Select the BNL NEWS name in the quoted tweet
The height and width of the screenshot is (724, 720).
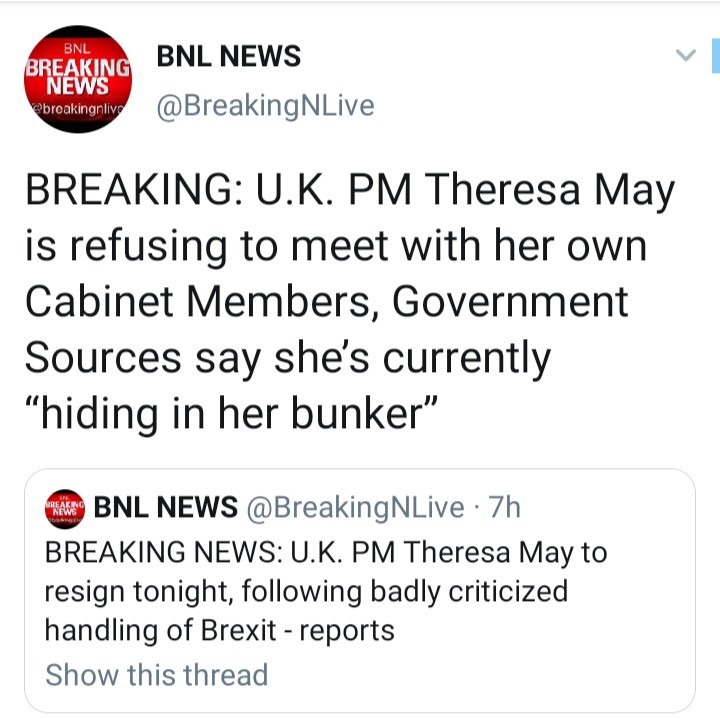[165, 509]
